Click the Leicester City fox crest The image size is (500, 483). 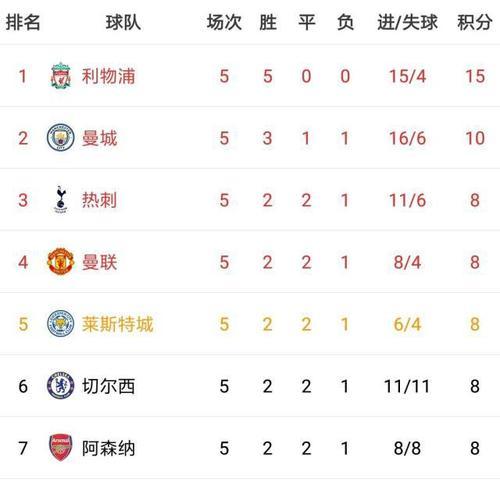[60, 323]
